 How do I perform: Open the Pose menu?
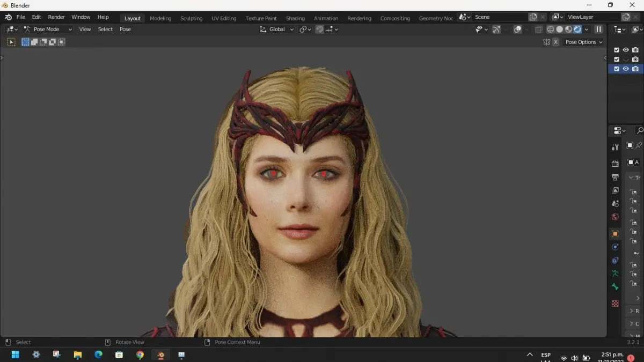click(x=125, y=29)
